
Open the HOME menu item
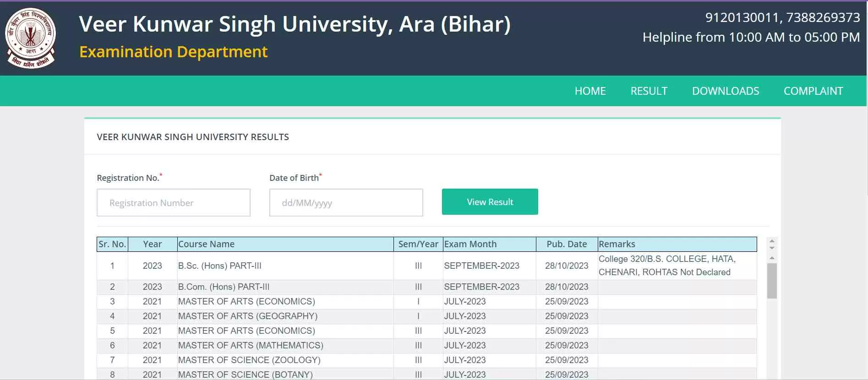tap(590, 91)
